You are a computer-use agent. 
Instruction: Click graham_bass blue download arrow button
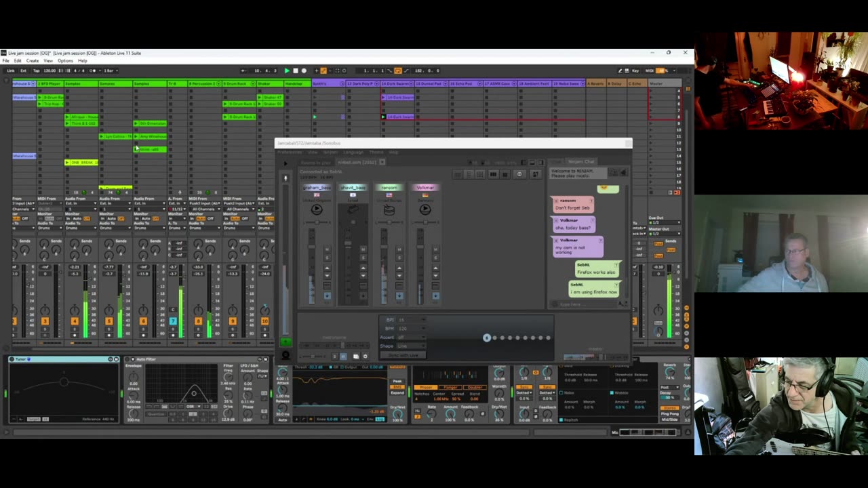tap(327, 296)
